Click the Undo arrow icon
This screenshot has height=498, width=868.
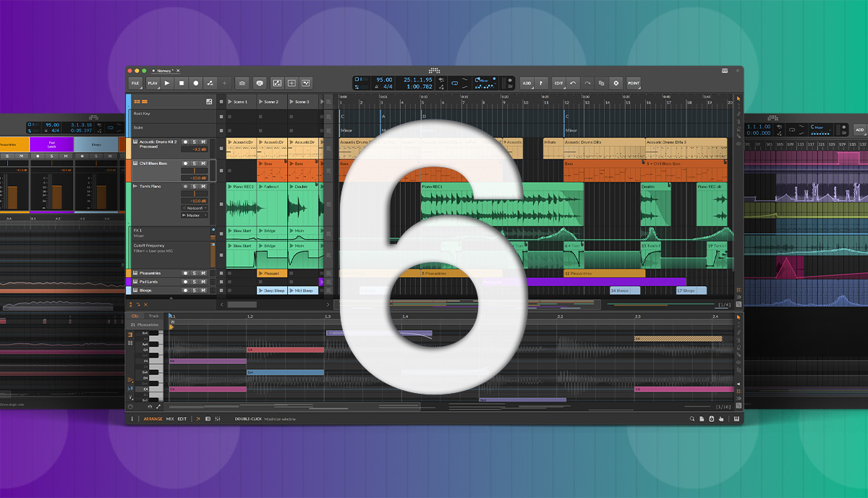tap(573, 83)
